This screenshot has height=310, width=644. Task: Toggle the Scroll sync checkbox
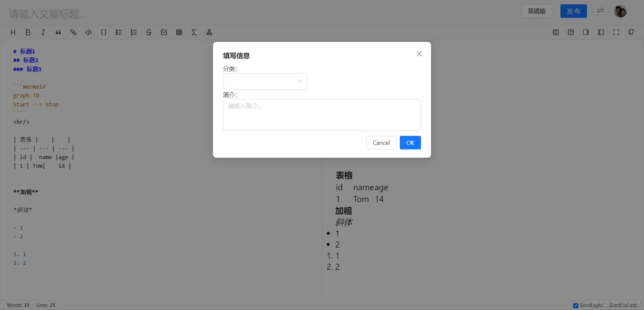tap(576, 305)
